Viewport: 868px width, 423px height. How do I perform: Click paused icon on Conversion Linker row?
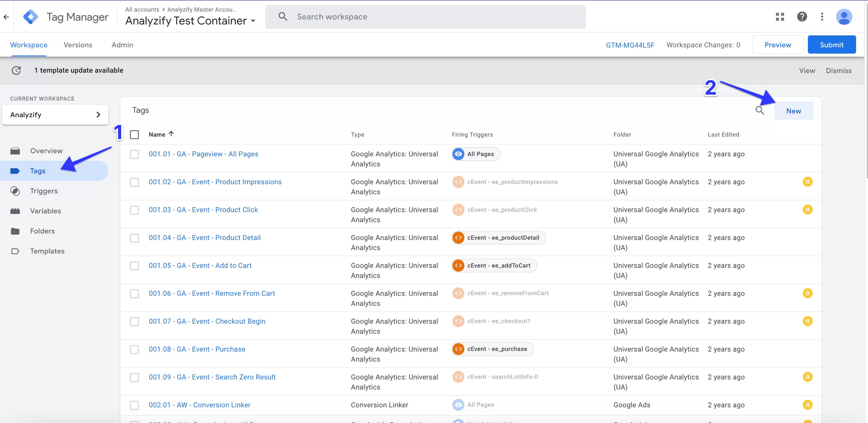(807, 405)
